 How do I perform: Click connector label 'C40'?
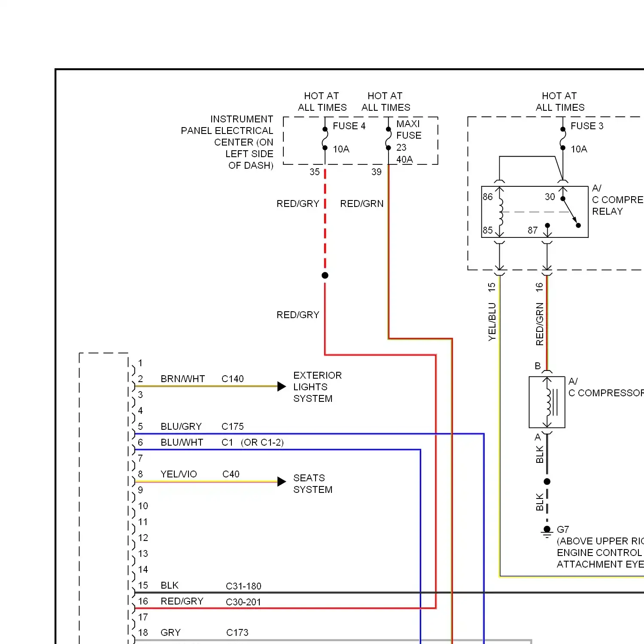tap(231, 474)
